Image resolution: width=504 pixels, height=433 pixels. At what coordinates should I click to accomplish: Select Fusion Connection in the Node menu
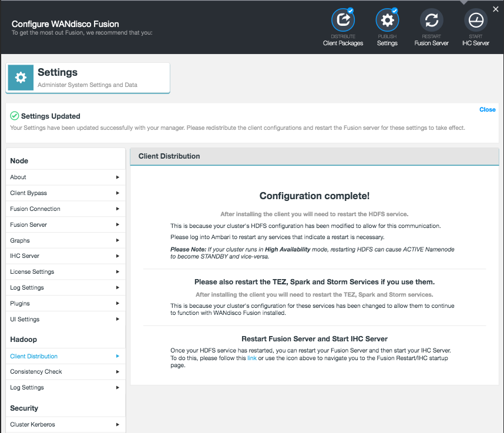click(66, 209)
